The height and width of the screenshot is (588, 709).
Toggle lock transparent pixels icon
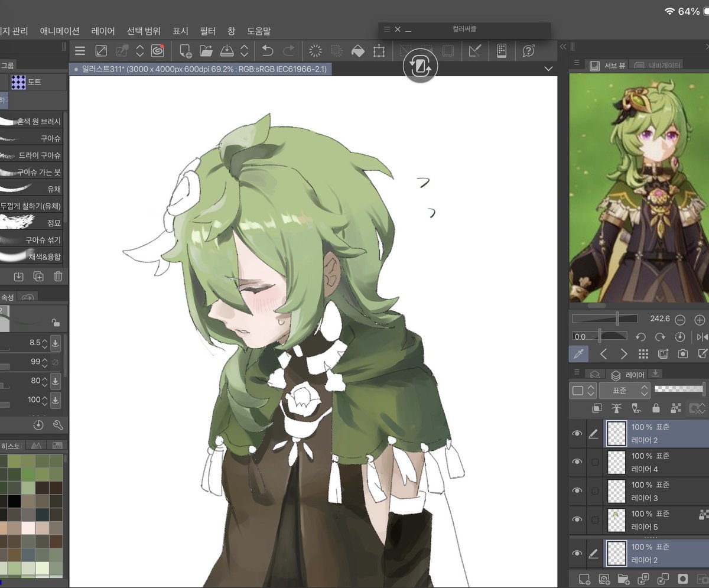click(x=675, y=408)
